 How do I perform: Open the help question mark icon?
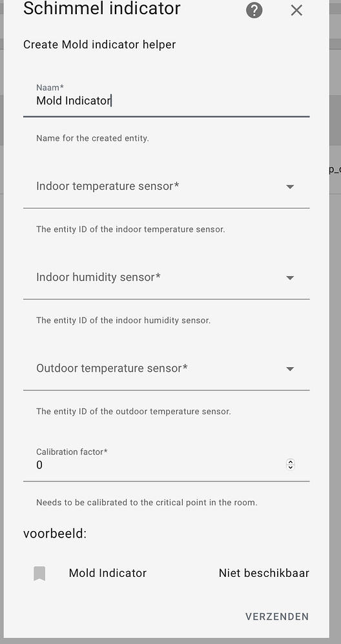click(254, 10)
